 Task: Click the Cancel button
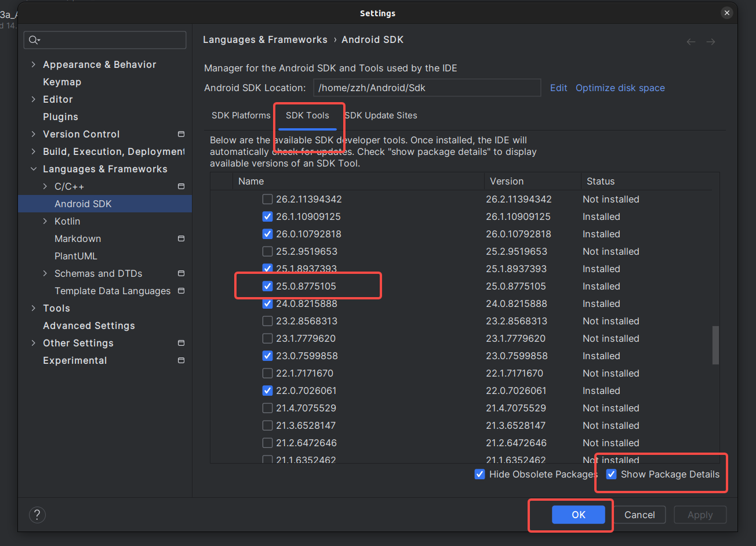pos(639,515)
